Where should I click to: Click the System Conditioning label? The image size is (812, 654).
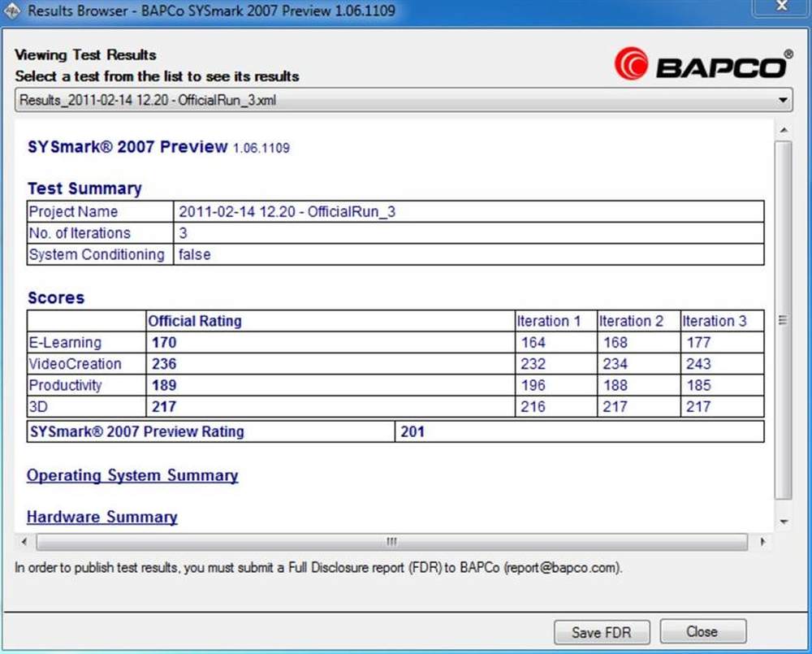tap(97, 254)
